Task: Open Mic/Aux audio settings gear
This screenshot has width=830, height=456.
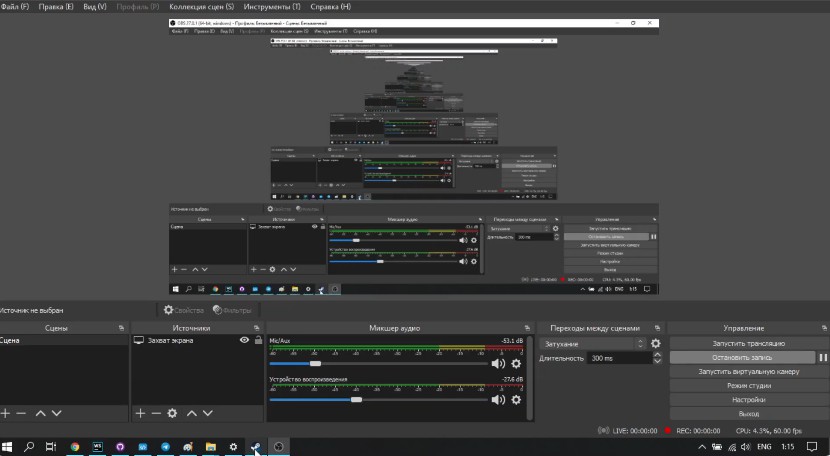Action: click(x=516, y=364)
